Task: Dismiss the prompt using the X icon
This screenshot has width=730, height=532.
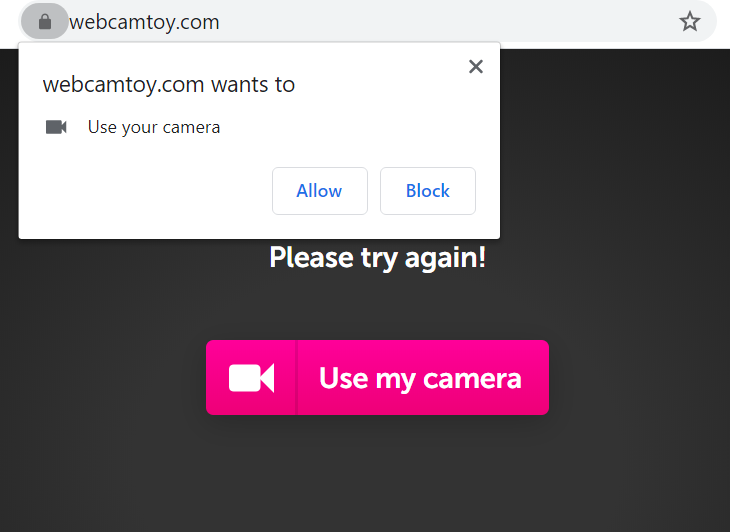Action: click(476, 67)
